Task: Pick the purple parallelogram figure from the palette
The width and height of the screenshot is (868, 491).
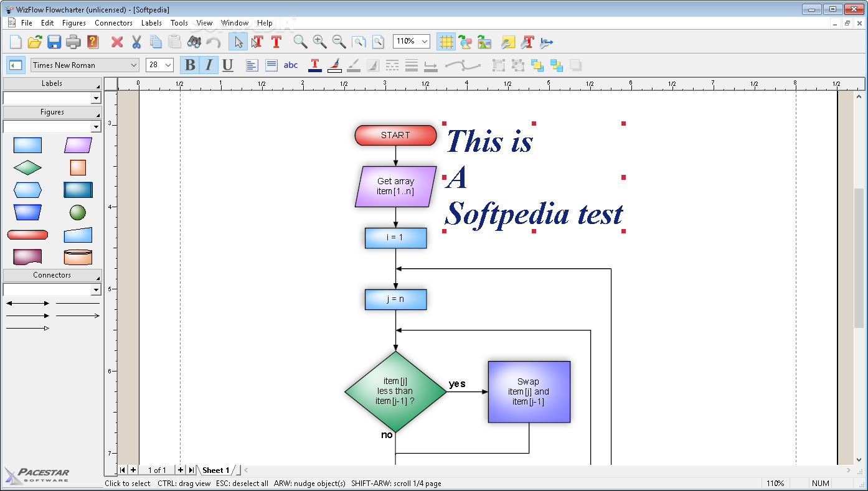Action: 78,145
